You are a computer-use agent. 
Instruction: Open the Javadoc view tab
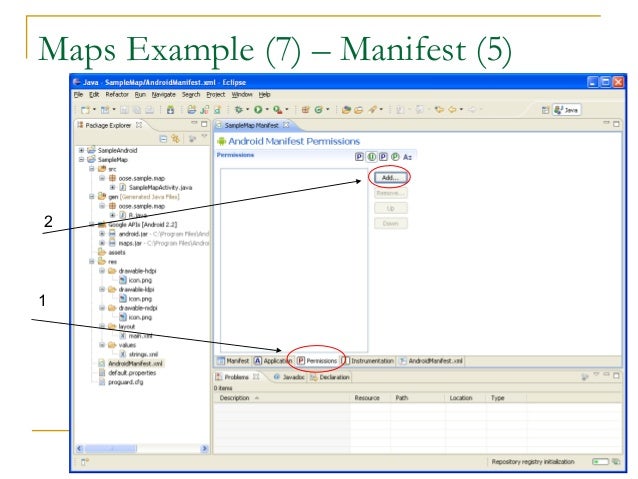coord(289,377)
